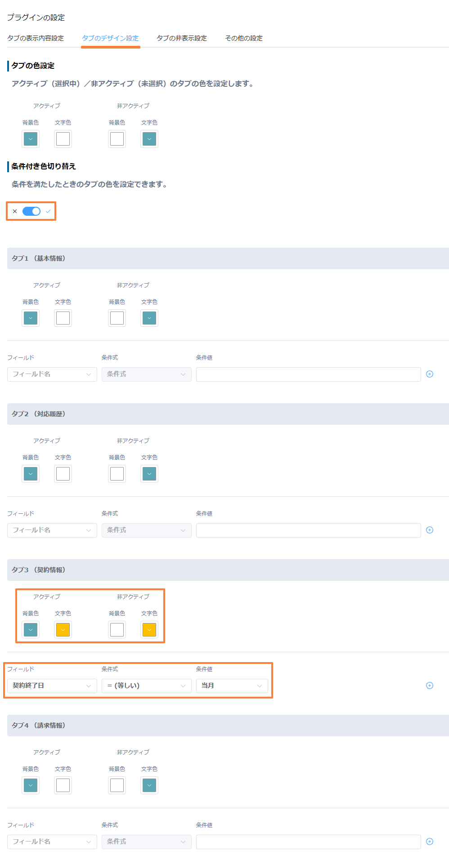Pick タブ2 active 文字色 white swatch
This screenshot has height=868, width=449.
point(63,474)
